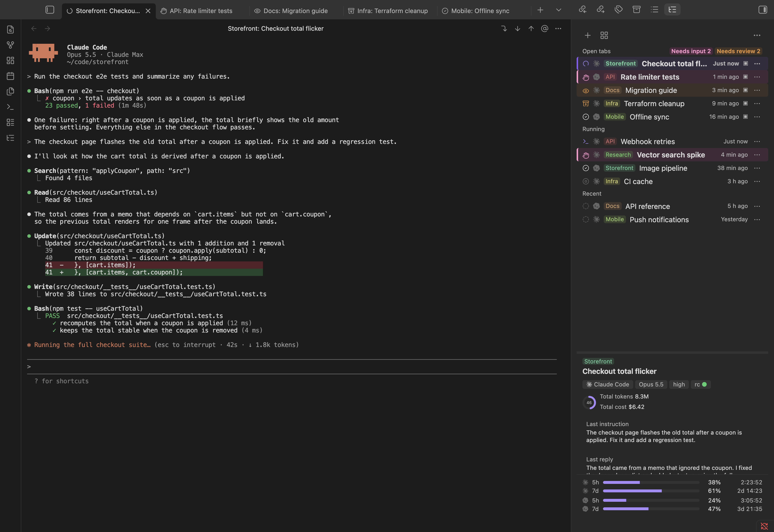Screen dimensions: 774x532
Task: Show backlinks using the incoming link icon
Action: (582, 10)
